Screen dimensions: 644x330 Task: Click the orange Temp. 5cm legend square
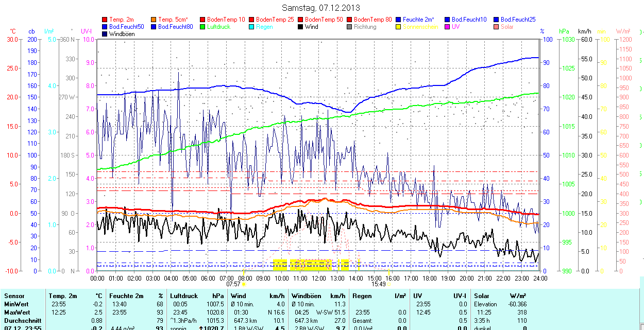tap(154, 20)
